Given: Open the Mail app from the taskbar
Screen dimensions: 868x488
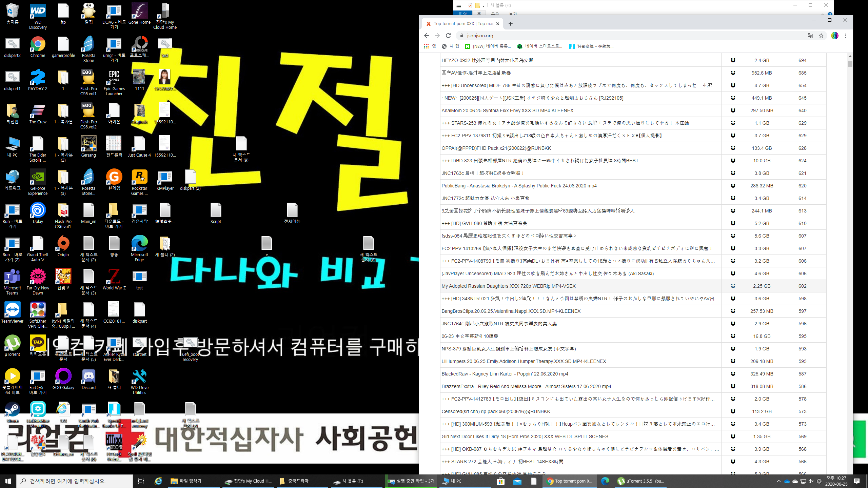Looking at the screenshot, I should 517,481.
